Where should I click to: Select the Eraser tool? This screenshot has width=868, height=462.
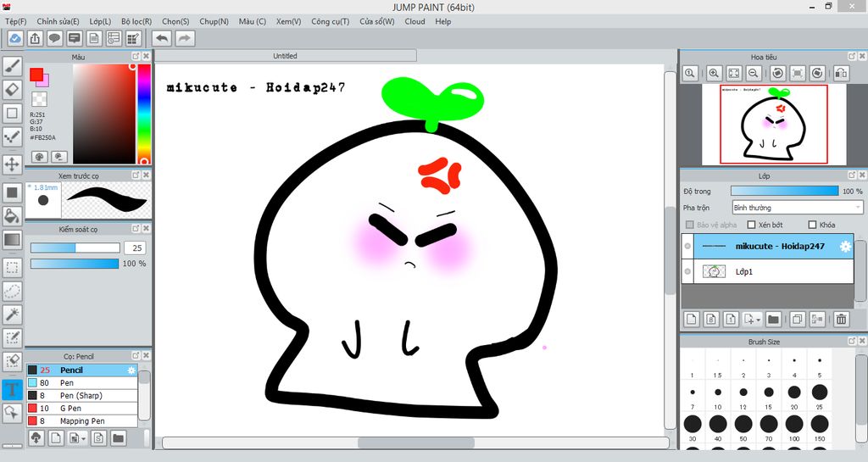pyautogui.click(x=12, y=89)
